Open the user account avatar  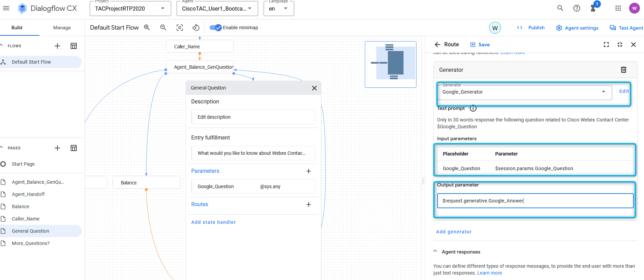pyautogui.click(x=634, y=8)
